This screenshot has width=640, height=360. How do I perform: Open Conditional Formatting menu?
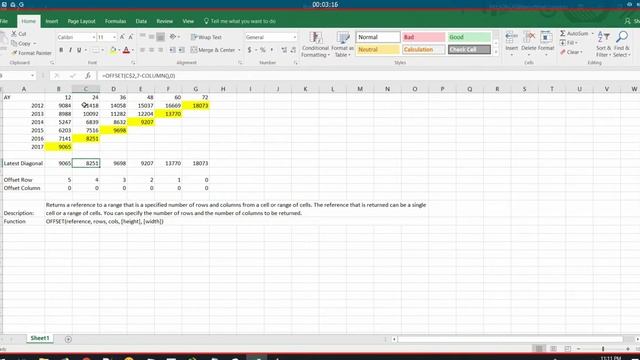(x=315, y=44)
